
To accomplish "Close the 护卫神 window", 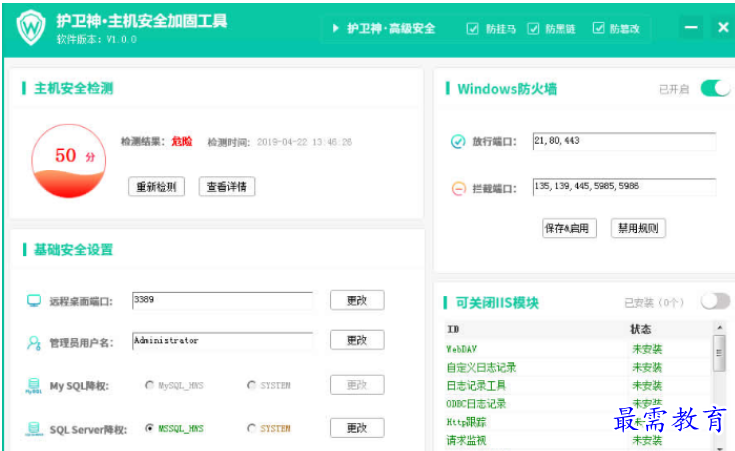I will coord(723,28).
